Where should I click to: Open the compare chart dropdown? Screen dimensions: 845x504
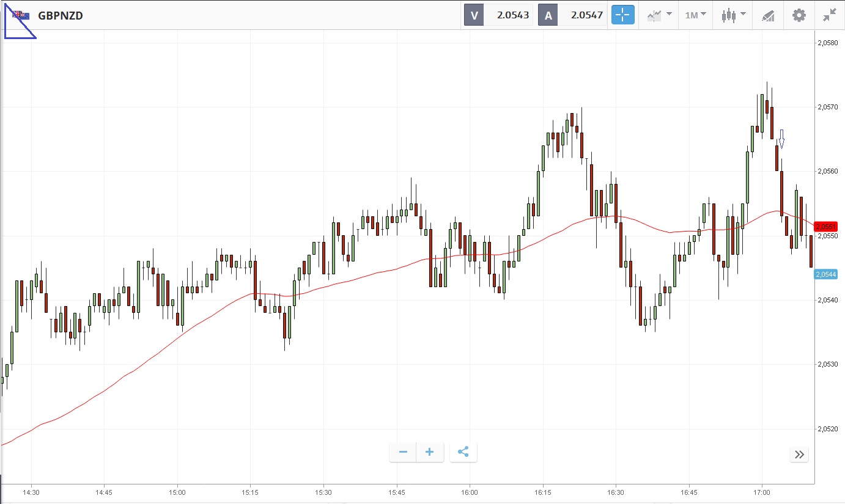coord(660,15)
